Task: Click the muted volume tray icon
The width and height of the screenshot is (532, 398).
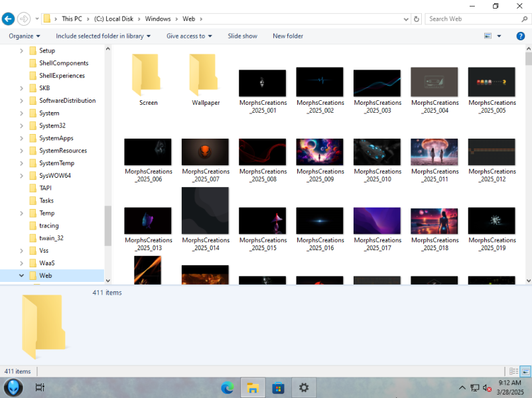Action: (x=487, y=387)
